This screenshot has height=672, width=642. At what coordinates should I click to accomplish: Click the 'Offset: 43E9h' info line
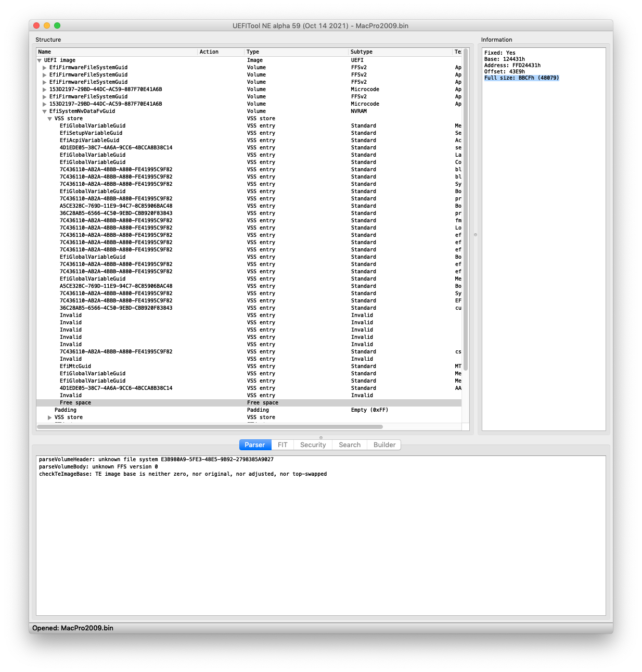[x=505, y=72]
